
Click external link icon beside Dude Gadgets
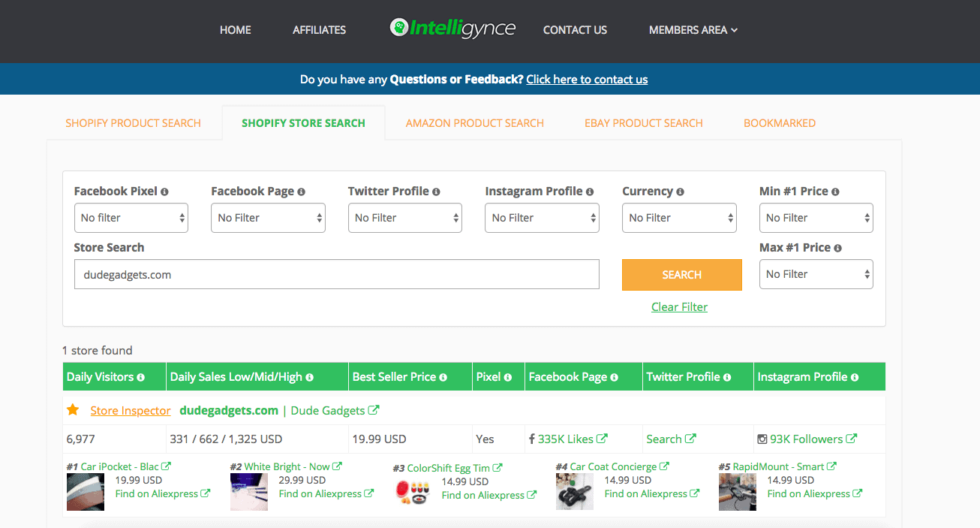coord(374,410)
